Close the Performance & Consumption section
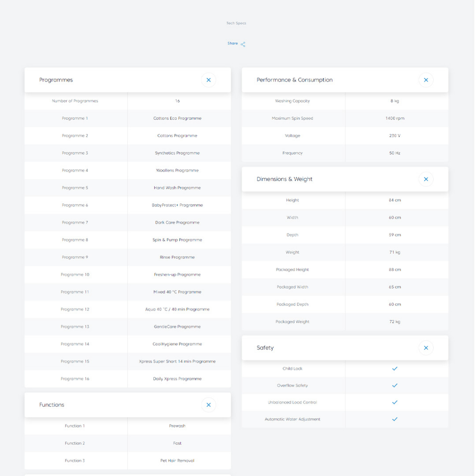 426,80
